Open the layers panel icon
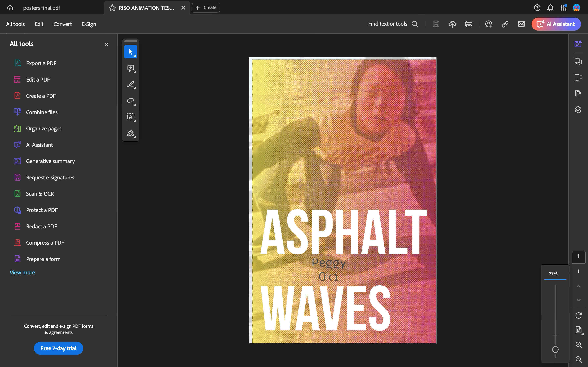The height and width of the screenshot is (367, 588). click(x=578, y=110)
